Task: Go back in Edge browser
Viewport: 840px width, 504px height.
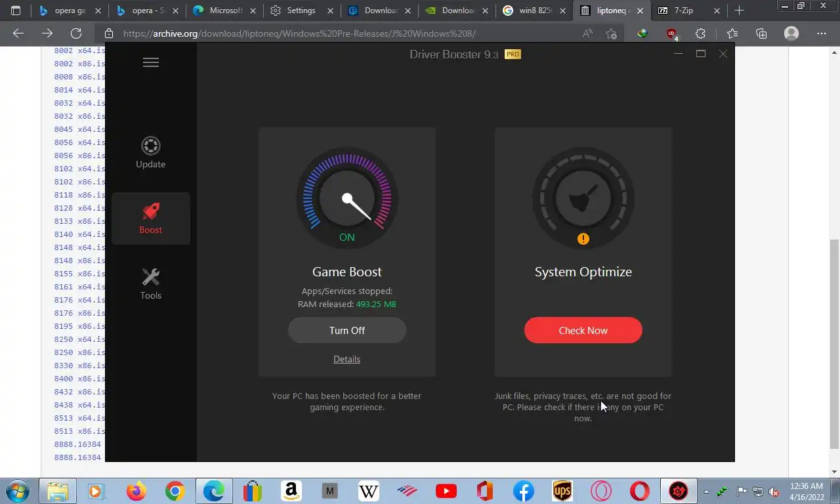Action: (18, 33)
